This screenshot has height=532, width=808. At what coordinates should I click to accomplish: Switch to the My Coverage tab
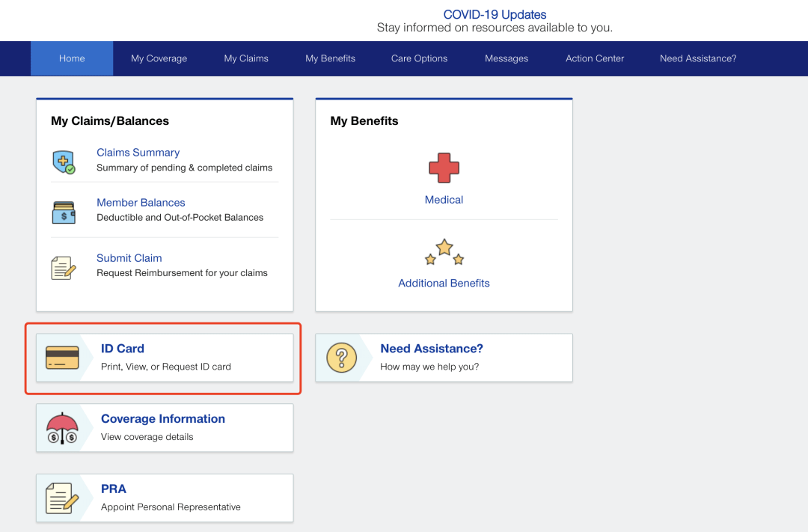pyautogui.click(x=159, y=58)
